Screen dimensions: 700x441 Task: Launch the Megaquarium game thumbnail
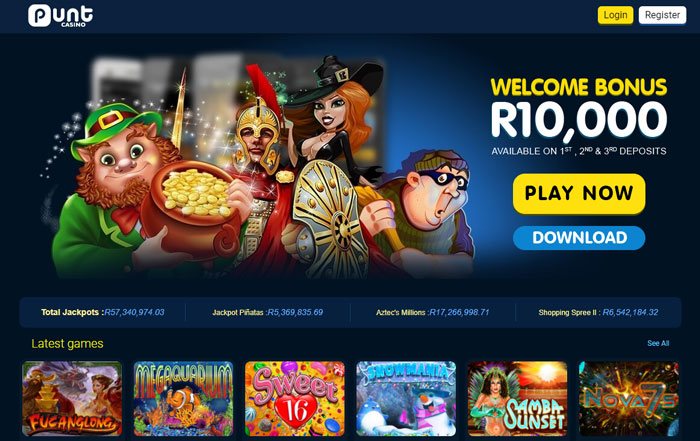pyautogui.click(x=183, y=399)
